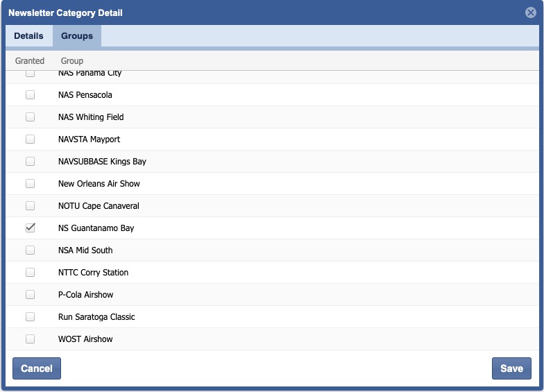Click the Granted column header
This screenshot has height=392, width=544.
click(x=30, y=61)
